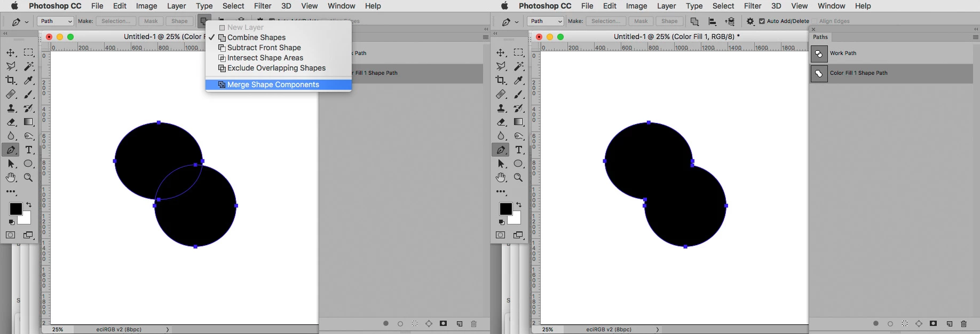Open Path mode dropdown in right options bar

pyautogui.click(x=546, y=21)
